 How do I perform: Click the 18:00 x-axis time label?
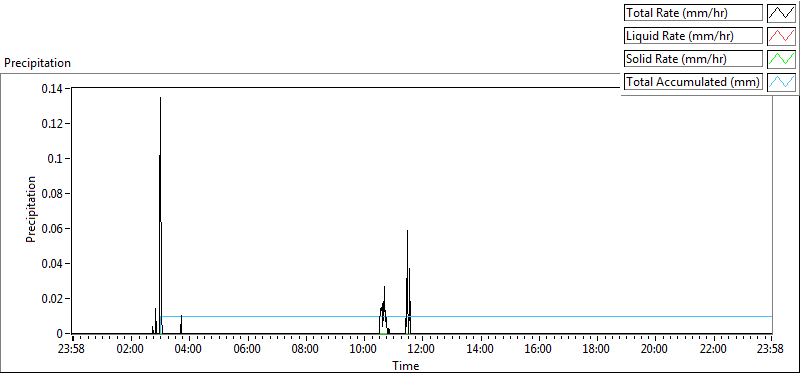click(x=596, y=350)
